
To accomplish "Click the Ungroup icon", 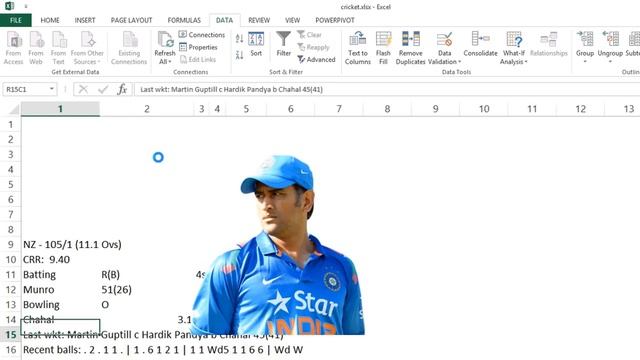I will (610, 40).
